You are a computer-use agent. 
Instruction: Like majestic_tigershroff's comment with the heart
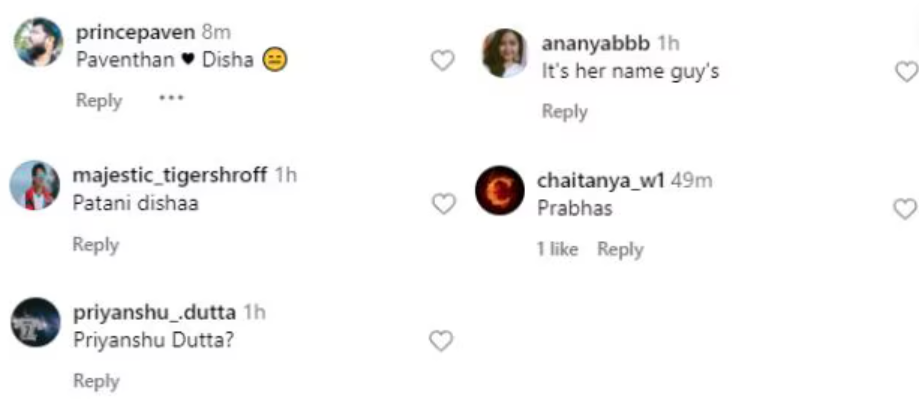pos(442,204)
